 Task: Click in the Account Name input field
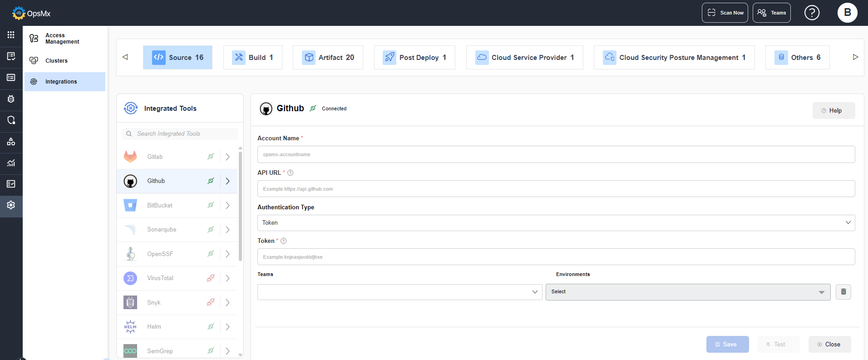click(556, 154)
